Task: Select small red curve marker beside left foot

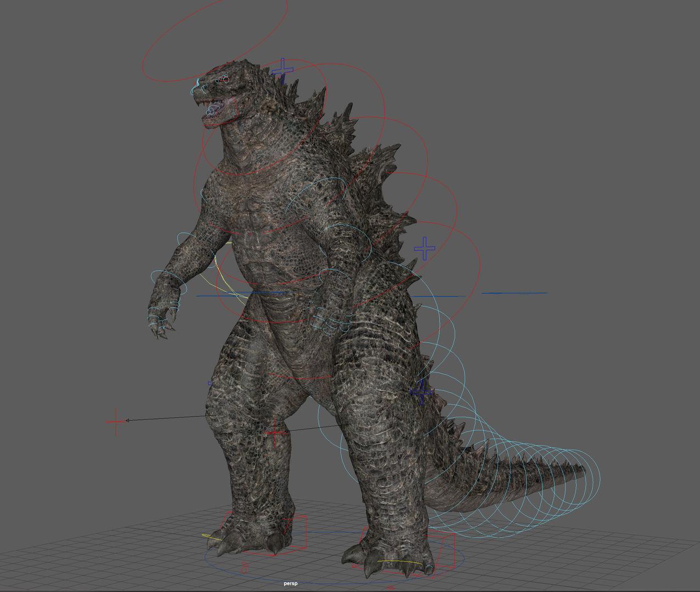Action: (245, 568)
